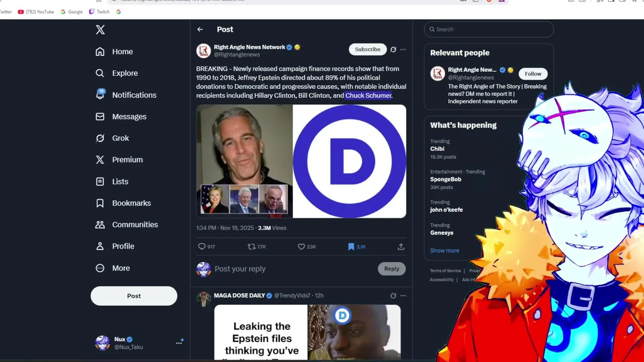Open Twitch bookmark in bookmarks bar
This screenshot has height=362, width=644.
click(99, 12)
